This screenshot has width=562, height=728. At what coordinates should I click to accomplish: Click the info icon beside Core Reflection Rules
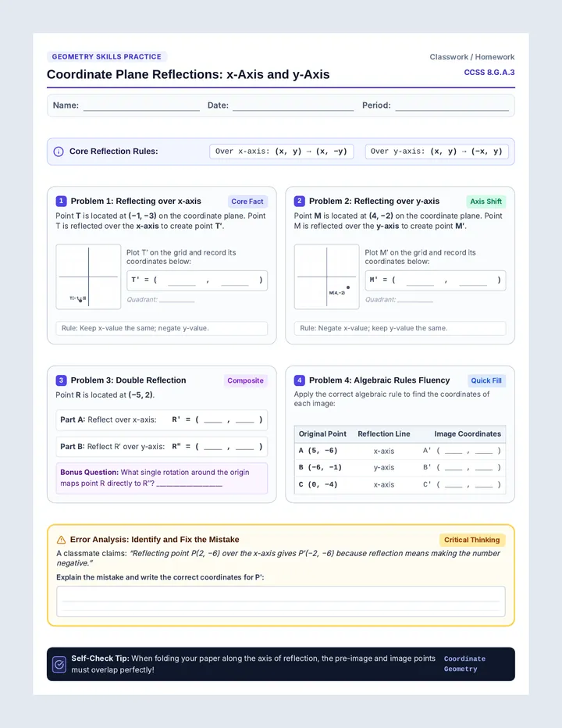click(x=59, y=152)
